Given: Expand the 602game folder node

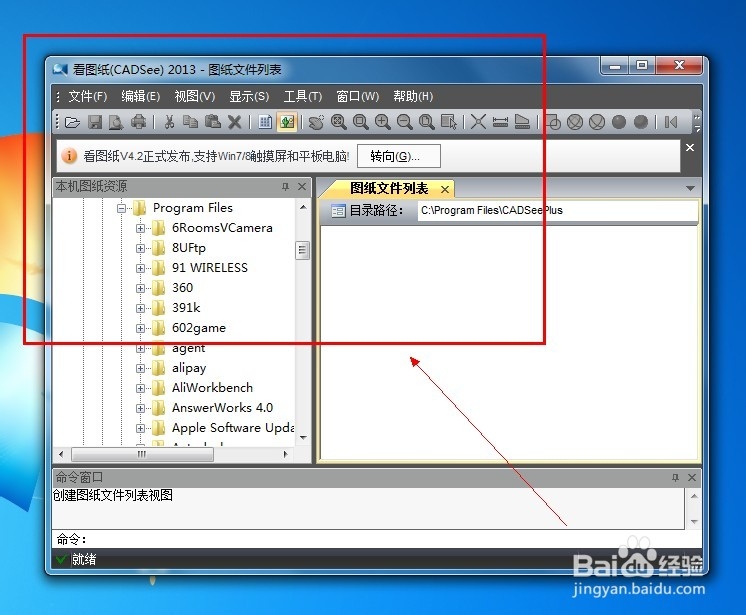Looking at the screenshot, I should pyautogui.click(x=140, y=328).
